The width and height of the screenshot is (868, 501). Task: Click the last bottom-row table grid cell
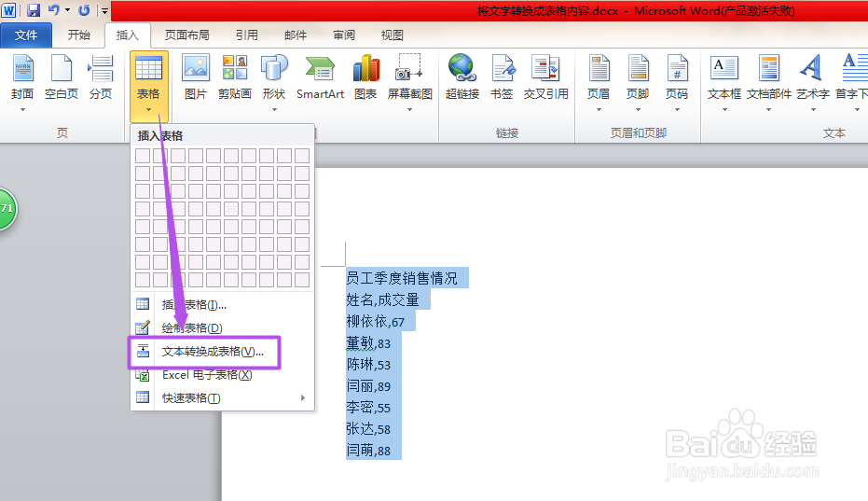302,280
